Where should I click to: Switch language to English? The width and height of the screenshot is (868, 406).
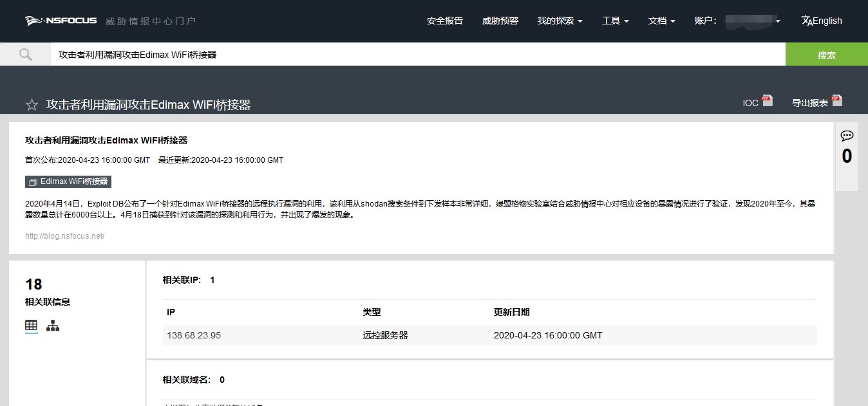coord(821,21)
